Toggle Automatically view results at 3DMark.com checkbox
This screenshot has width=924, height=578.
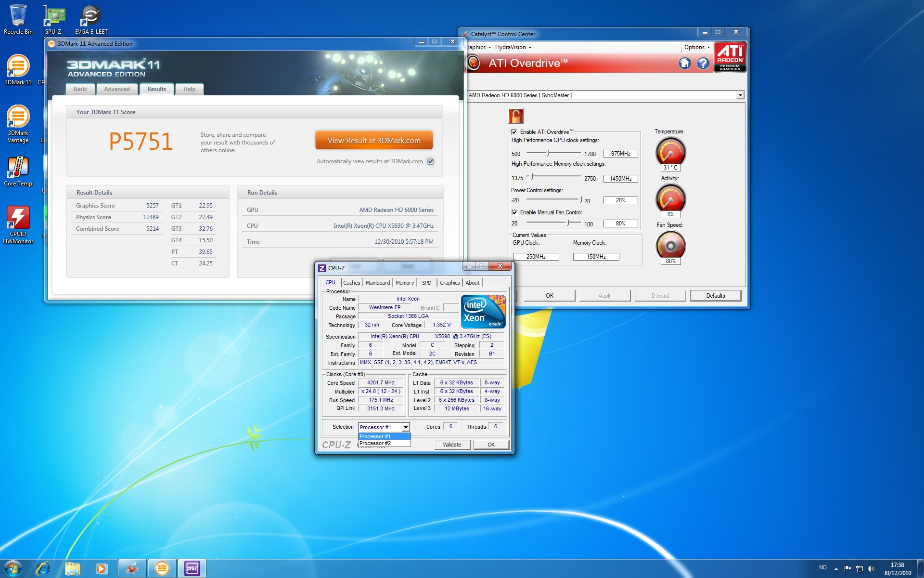coord(431,162)
